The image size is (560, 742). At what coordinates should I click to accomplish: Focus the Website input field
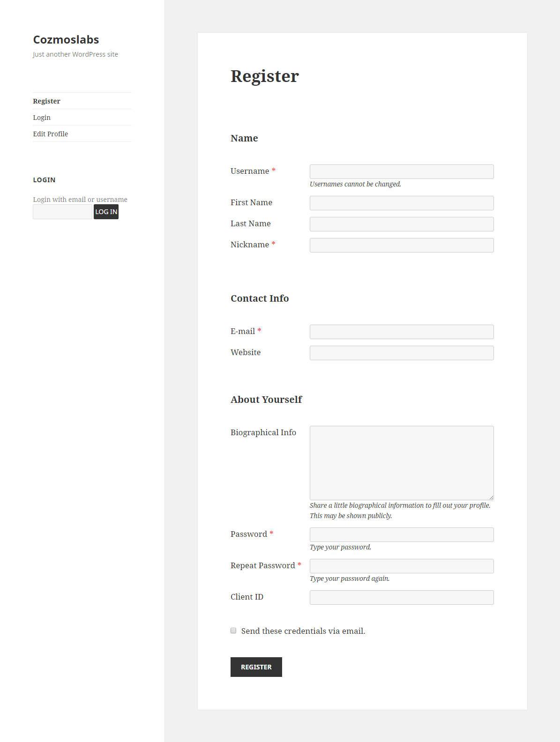[402, 353]
